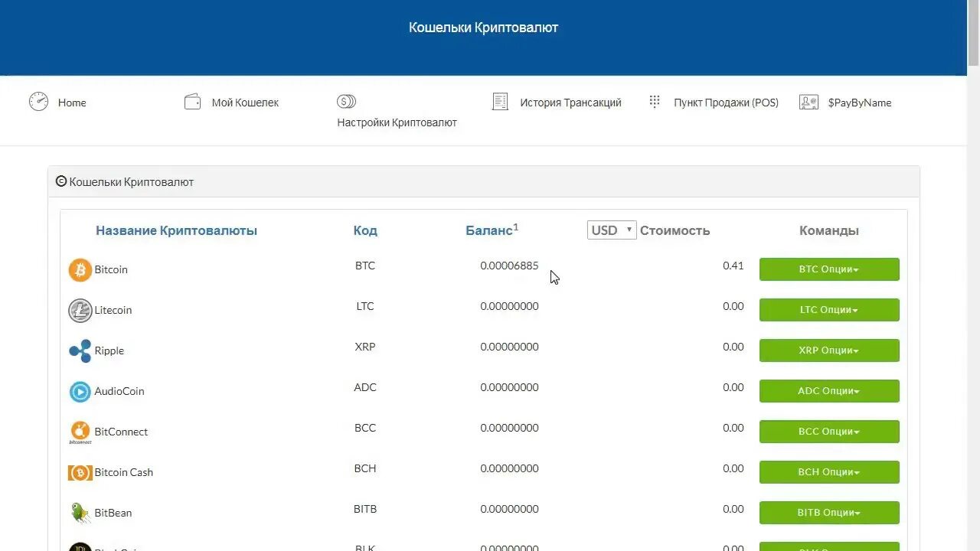This screenshot has width=980, height=551.
Task: Click the circle icon in Кошельки Криптовалют panel header
Action: pyautogui.click(x=61, y=182)
